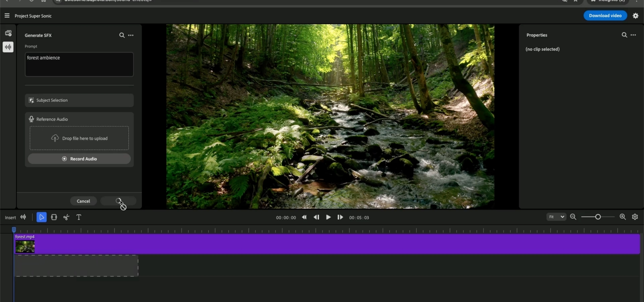Cancel the SFX generation
This screenshot has width=644, height=302.
pyautogui.click(x=83, y=201)
